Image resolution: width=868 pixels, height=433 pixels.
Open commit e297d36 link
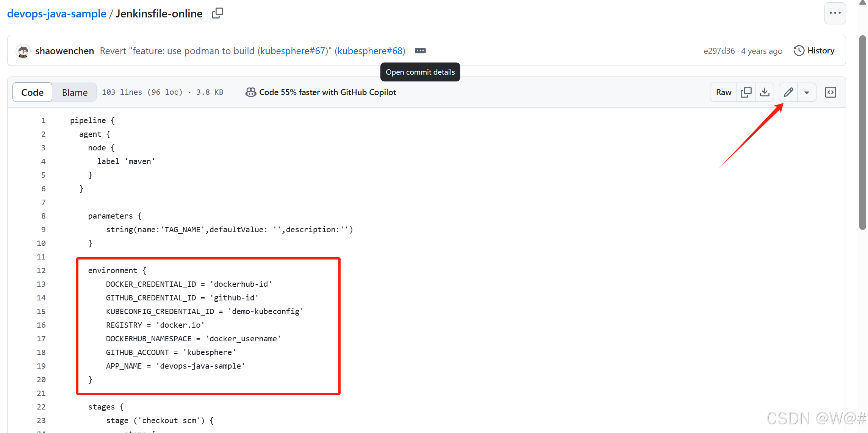pyautogui.click(x=719, y=51)
